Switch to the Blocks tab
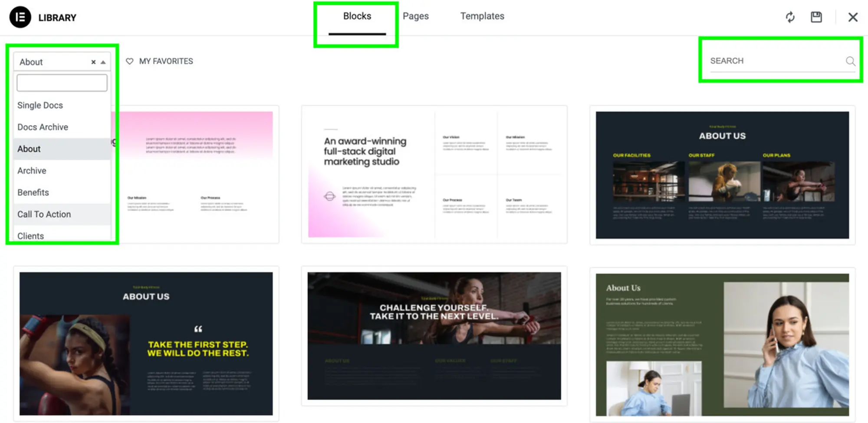This screenshot has height=423, width=868. [x=357, y=17]
